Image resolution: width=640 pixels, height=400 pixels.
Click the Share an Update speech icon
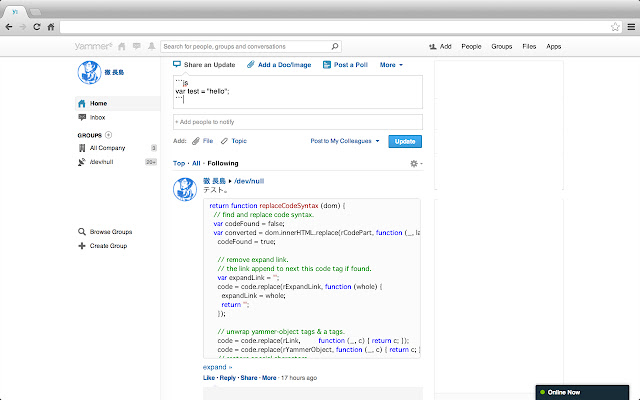[x=177, y=64]
